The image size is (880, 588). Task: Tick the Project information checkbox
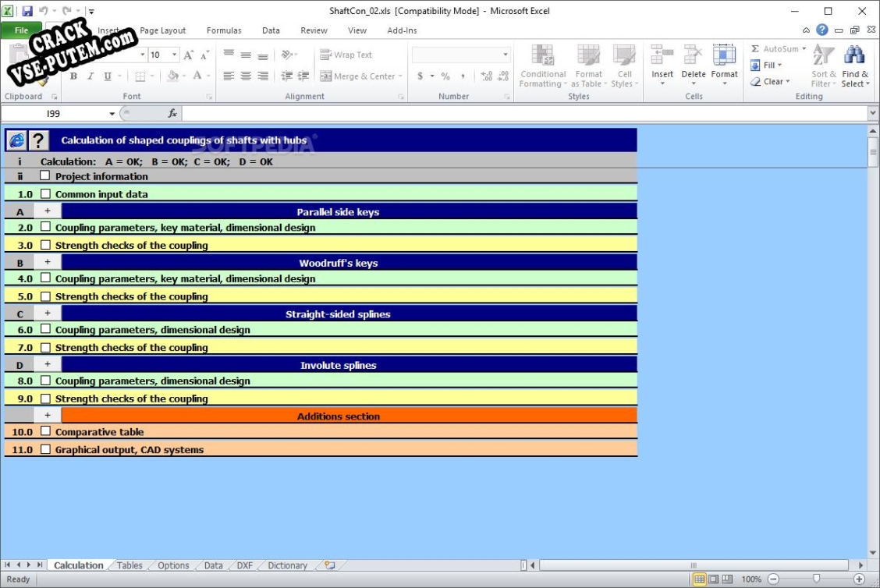point(45,176)
